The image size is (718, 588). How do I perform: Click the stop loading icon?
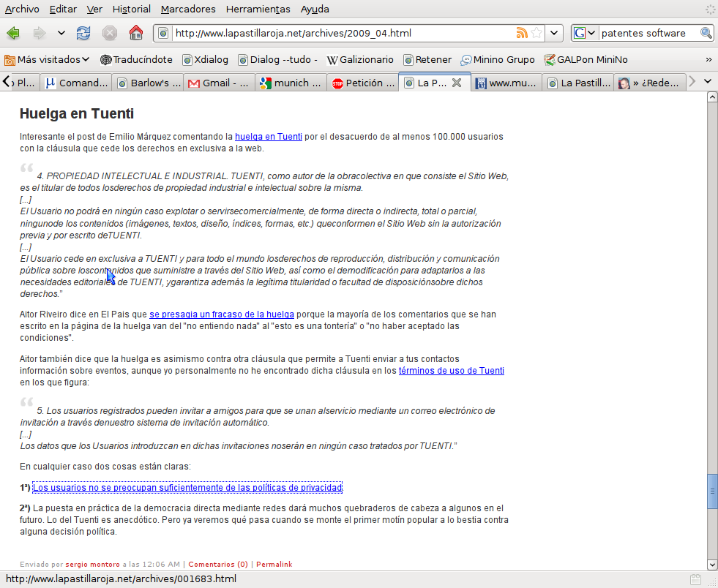click(110, 33)
